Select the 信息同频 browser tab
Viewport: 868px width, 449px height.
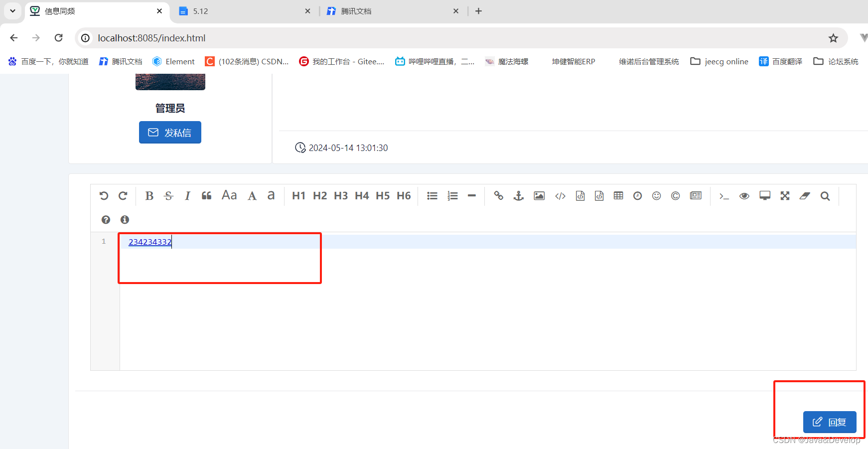pos(96,11)
